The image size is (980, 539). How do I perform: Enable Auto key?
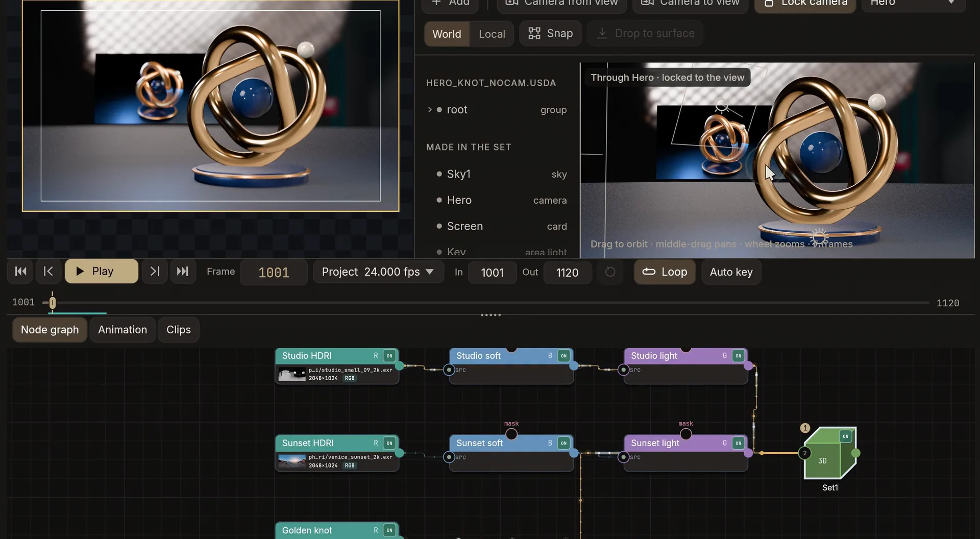tap(731, 272)
